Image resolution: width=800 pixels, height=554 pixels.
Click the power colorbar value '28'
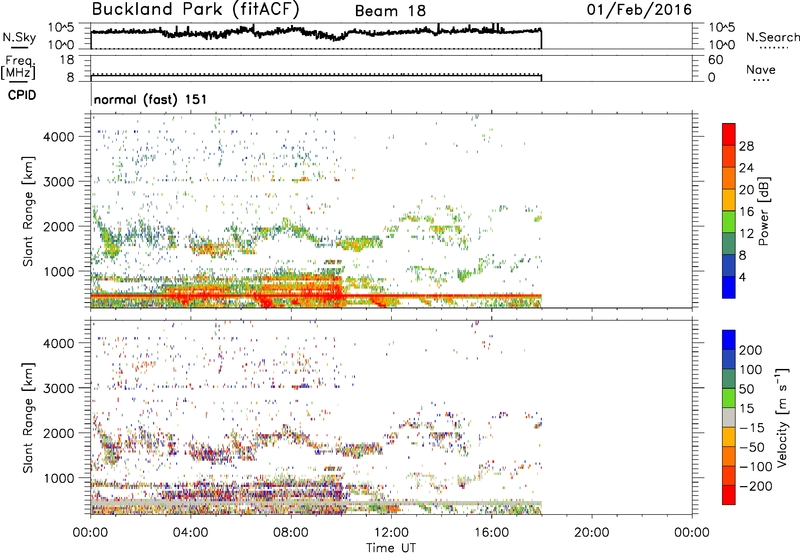click(746, 146)
